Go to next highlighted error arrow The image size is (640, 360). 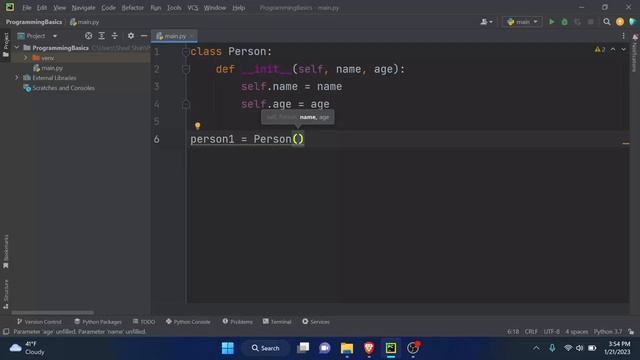tap(623, 49)
